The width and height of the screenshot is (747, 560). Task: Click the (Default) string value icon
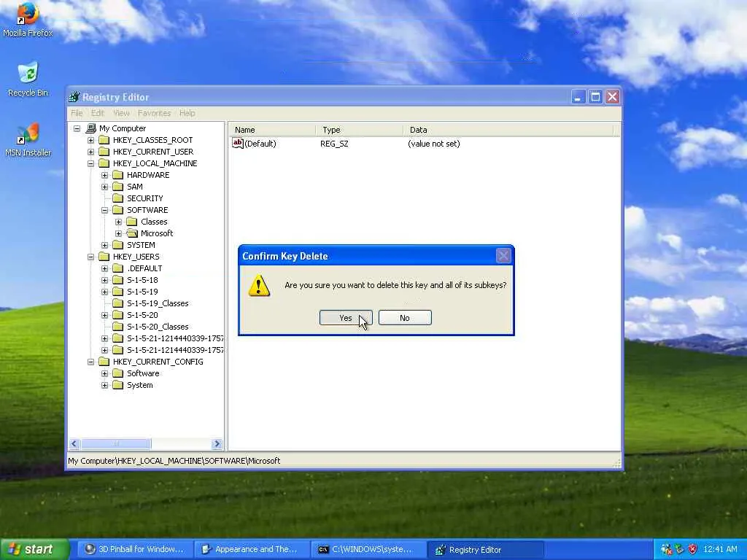pyautogui.click(x=238, y=144)
